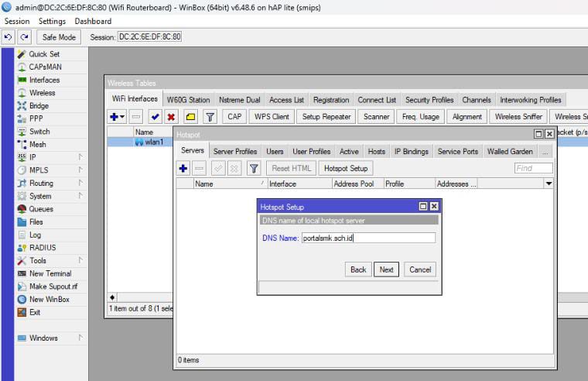Image resolution: width=588 pixels, height=381 pixels.
Task: Open the Mesh menu
Action: (37, 145)
